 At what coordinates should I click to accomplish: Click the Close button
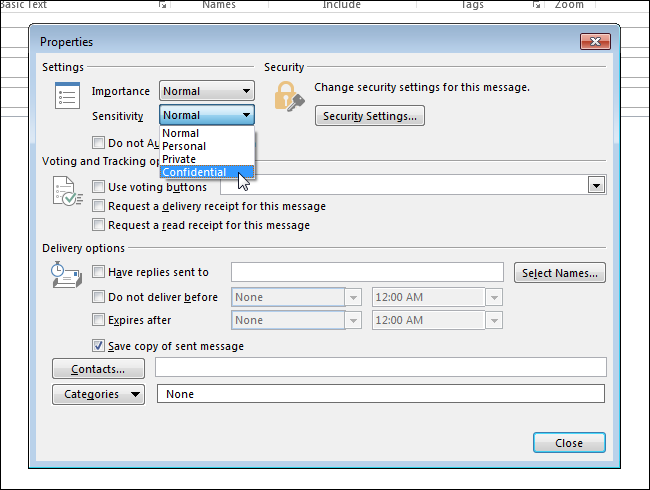tap(569, 443)
